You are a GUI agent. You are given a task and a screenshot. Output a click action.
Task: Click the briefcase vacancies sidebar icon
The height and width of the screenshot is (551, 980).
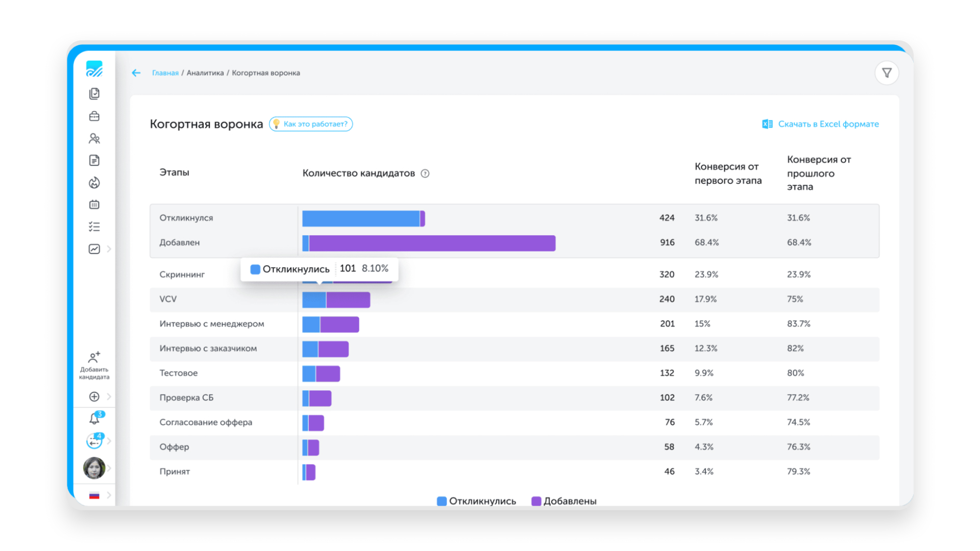coord(94,116)
